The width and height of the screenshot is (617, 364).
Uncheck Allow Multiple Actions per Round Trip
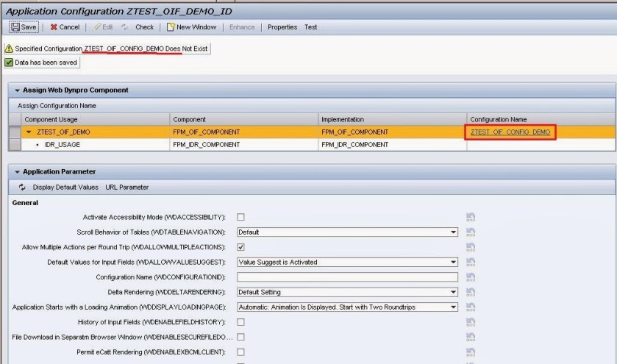click(240, 247)
